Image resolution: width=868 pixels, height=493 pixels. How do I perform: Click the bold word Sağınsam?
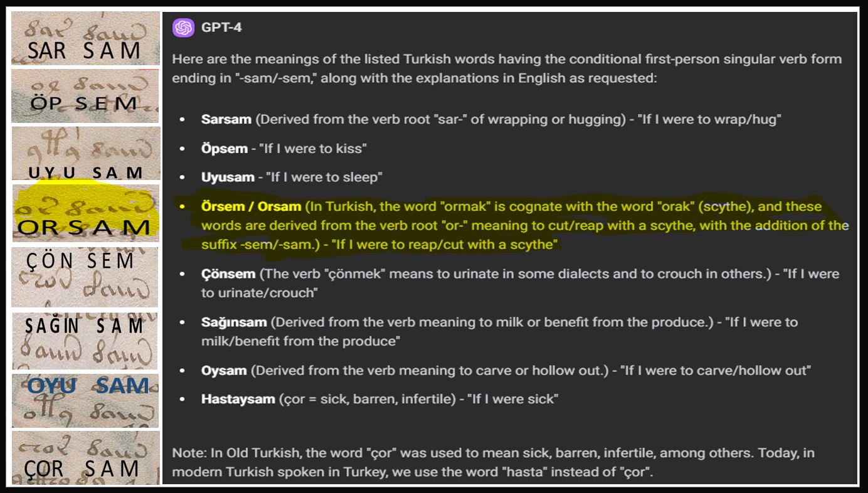pos(234,322)
